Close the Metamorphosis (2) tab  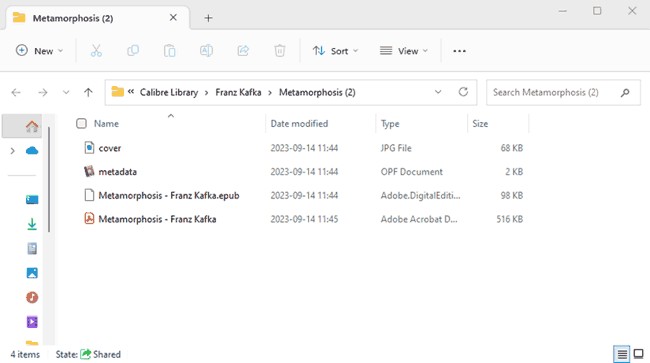(x=173, y=17)
